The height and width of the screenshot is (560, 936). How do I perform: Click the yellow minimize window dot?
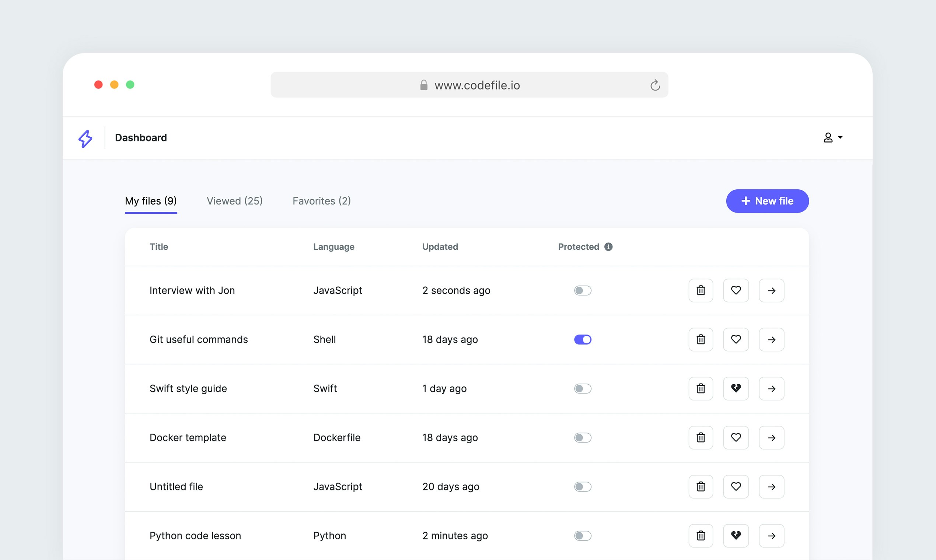coord(114,84)
